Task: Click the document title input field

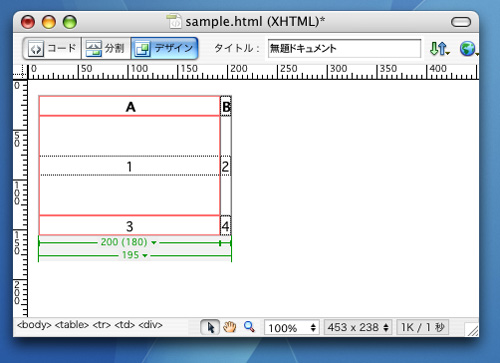Action: 344,49
